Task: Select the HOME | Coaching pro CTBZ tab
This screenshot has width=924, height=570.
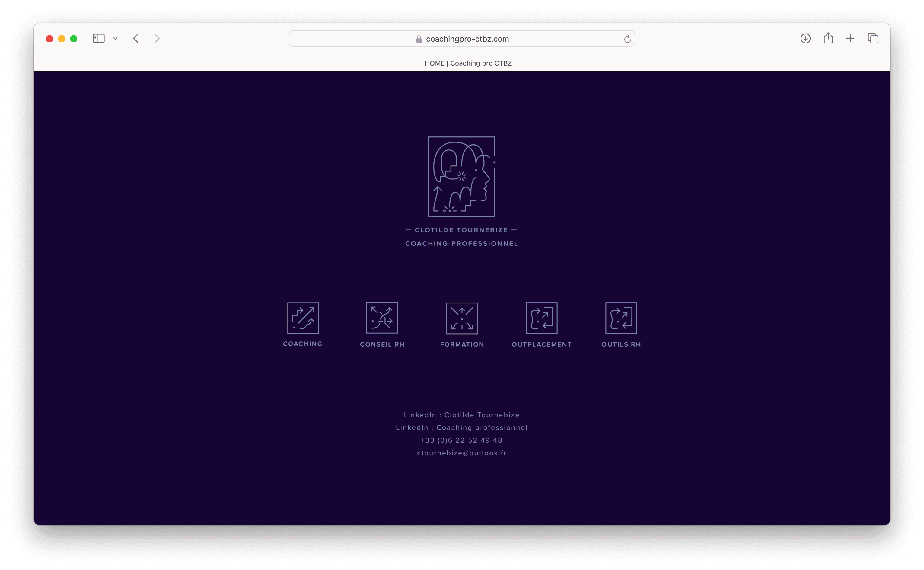Action: click(468, 63)
